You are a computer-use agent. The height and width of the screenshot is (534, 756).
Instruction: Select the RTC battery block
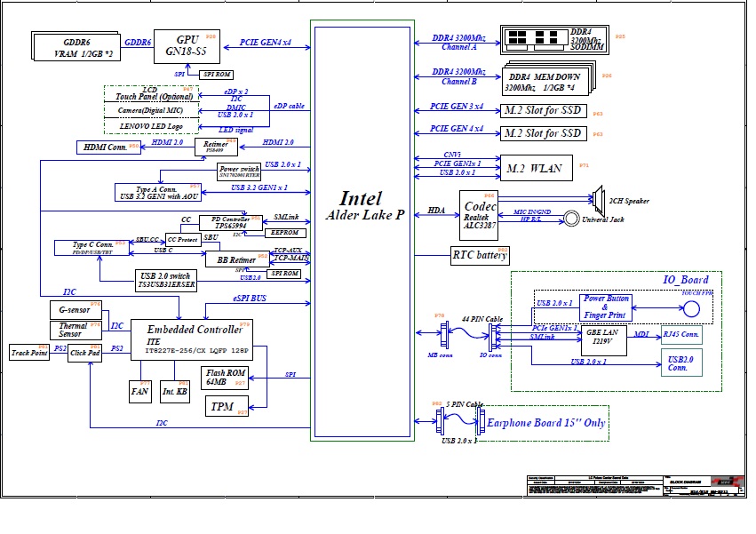click(x=481, y=255)
